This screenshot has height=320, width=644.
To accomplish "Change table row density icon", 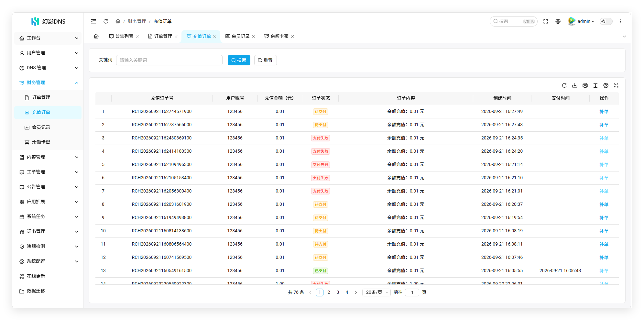I will coord(595,85).
